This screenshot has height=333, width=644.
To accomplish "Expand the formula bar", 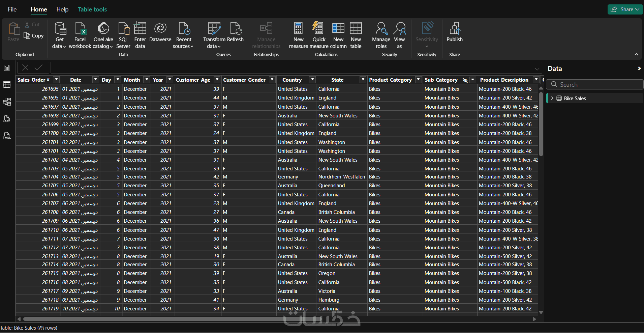I will coord(537,69).
